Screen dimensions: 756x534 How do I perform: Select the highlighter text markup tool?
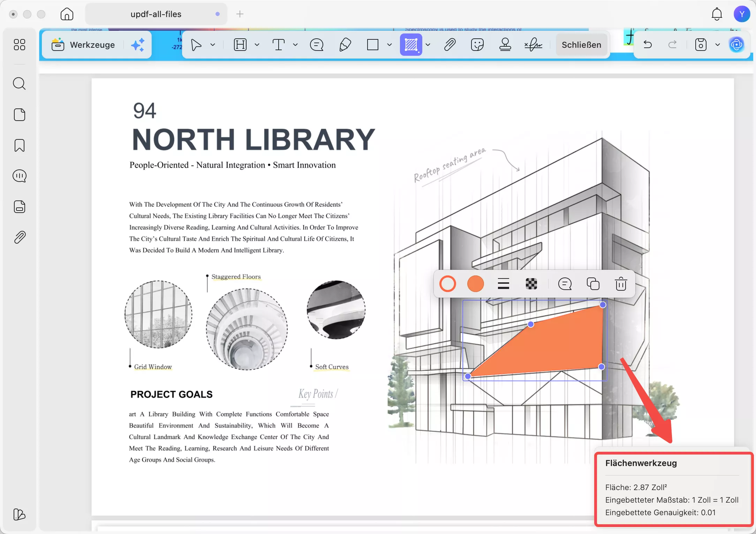pyautogui.click(x=240, y=45)
